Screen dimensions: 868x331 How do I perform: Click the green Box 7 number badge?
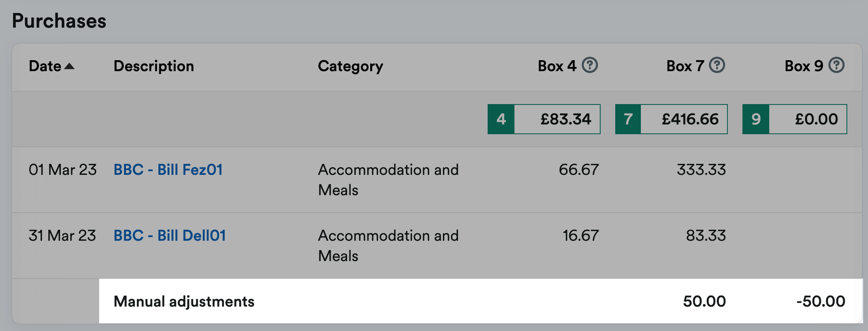628,119
